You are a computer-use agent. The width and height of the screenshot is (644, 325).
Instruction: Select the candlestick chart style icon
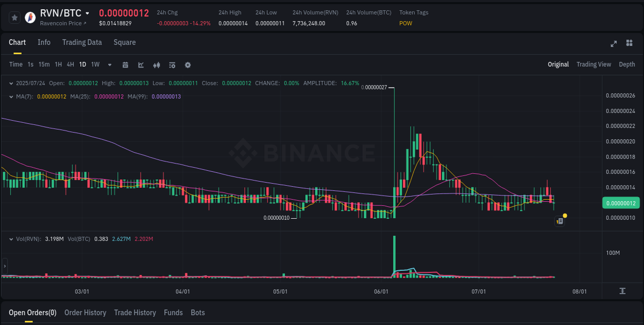pyautogui.click(x=157, y=64)
